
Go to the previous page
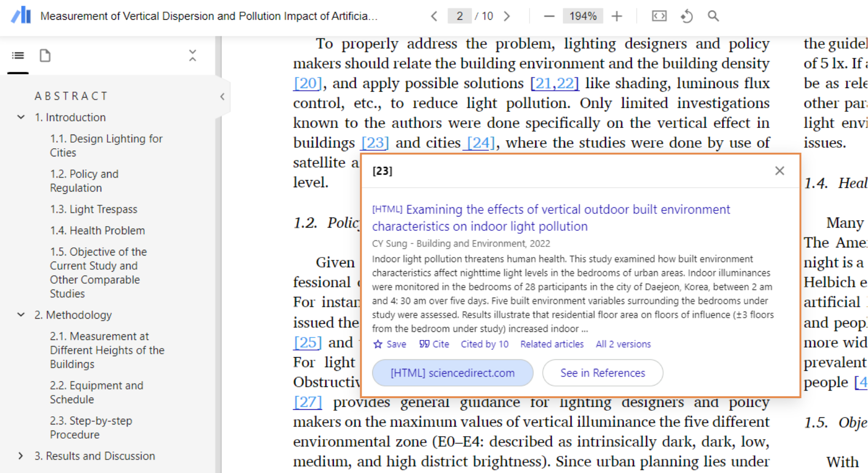(x=434, y=16)
